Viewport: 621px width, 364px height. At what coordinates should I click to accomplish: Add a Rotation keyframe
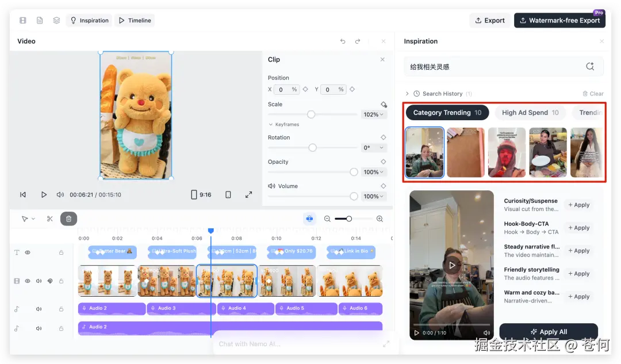click(x=384, y=137)
